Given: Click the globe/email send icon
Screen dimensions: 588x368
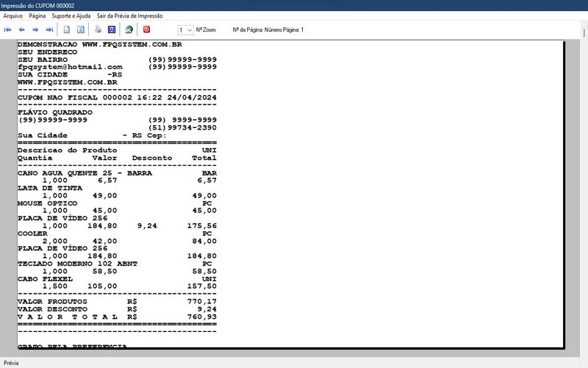Looking at the screenshot, I should (129, 30).
